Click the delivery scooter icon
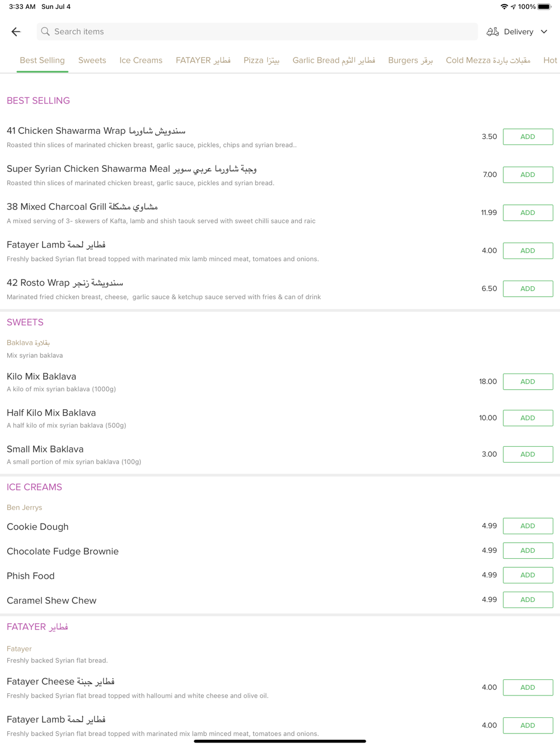The width and height of the screenshot is (560, 747). click(x=492, y=32)
